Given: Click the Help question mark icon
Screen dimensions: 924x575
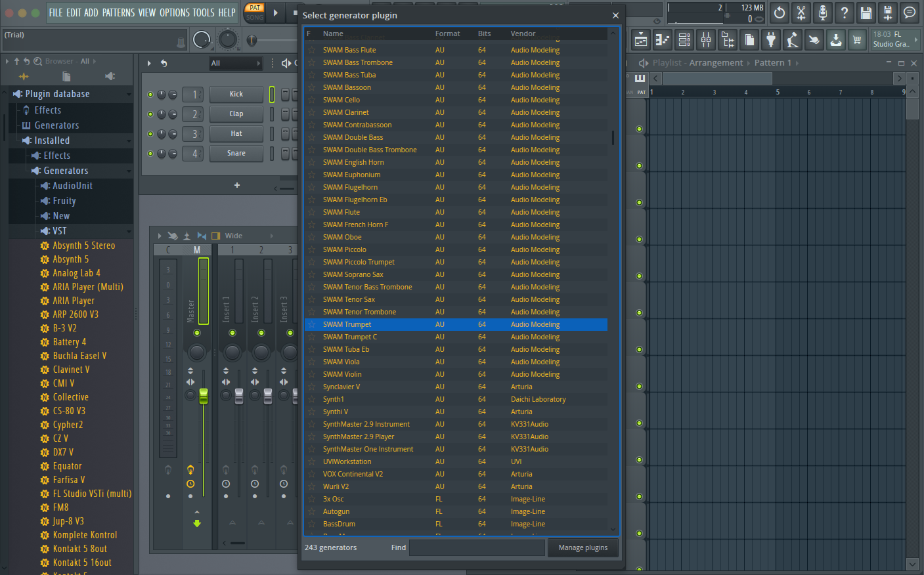Looking at the screenshot, I should tap(844, 13).
